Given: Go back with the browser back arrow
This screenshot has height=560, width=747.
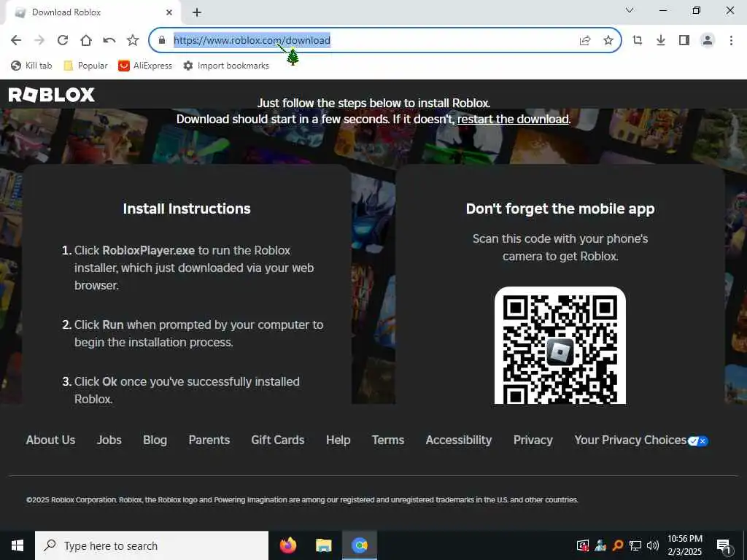Looking at the screenshot, I should coord(16,41).
